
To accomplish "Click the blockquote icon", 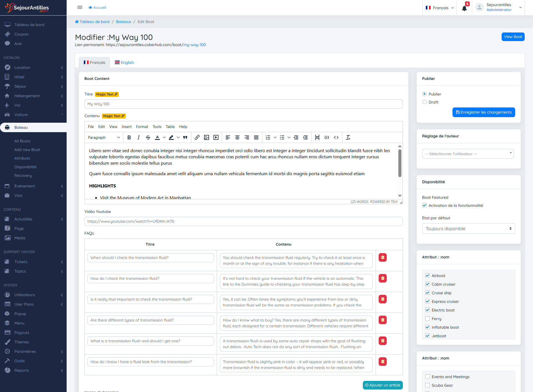I will click(185, 137).
